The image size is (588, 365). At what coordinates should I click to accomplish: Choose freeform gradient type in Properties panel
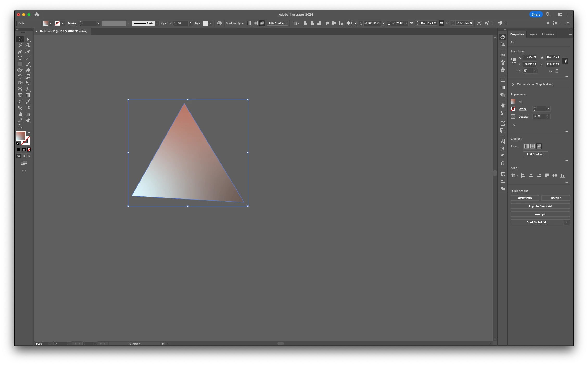539,146
